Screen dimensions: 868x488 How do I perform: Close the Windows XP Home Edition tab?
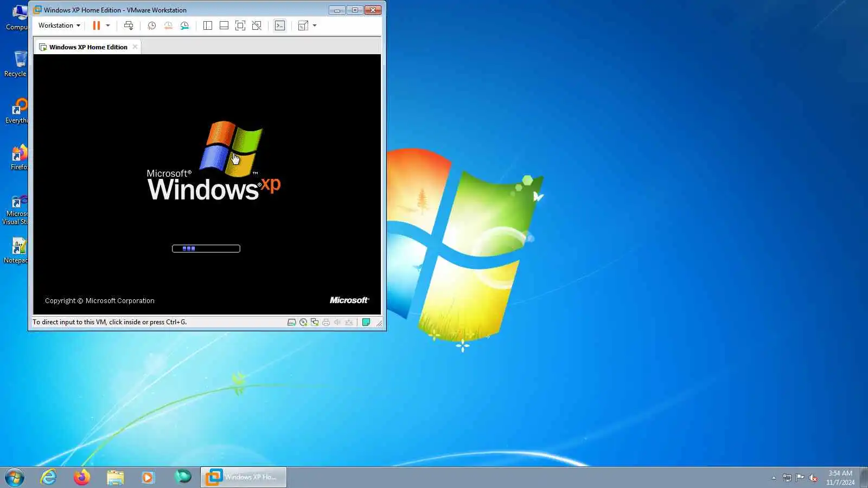[x=135, y=47]
